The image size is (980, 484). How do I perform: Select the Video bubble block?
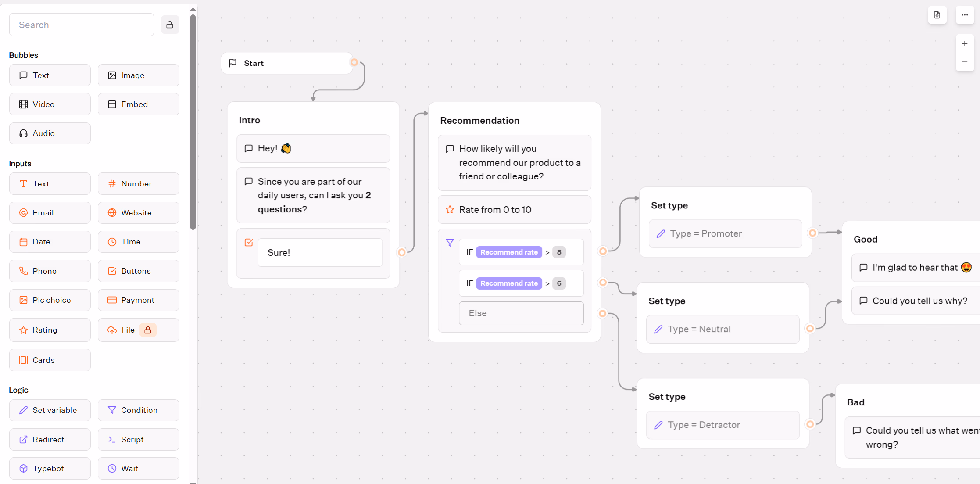(50, 104)
